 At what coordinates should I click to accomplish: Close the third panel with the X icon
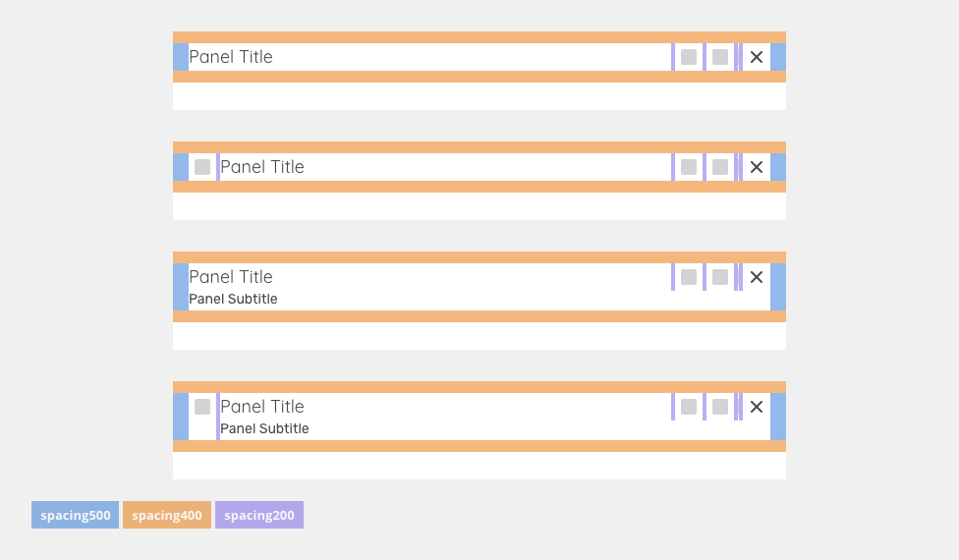tap(756, 277)
